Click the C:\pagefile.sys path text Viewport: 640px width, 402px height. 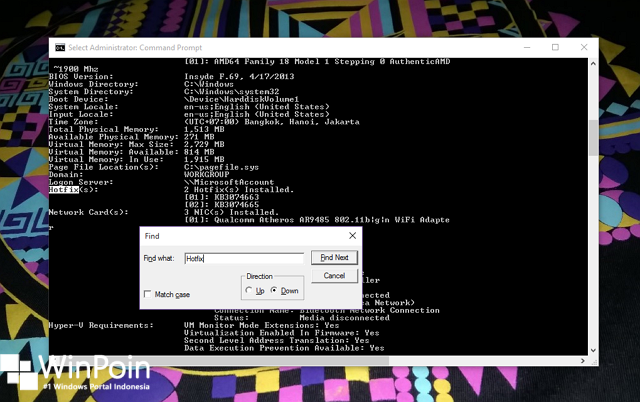221,167
